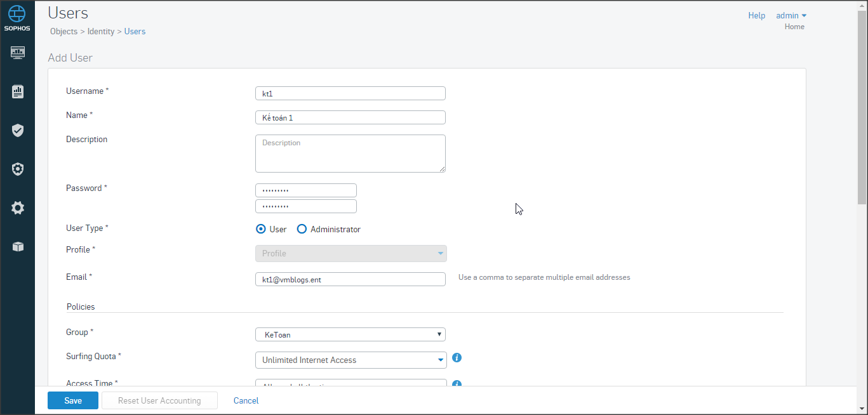Open the Group dropdown showing KeToan

351,334
